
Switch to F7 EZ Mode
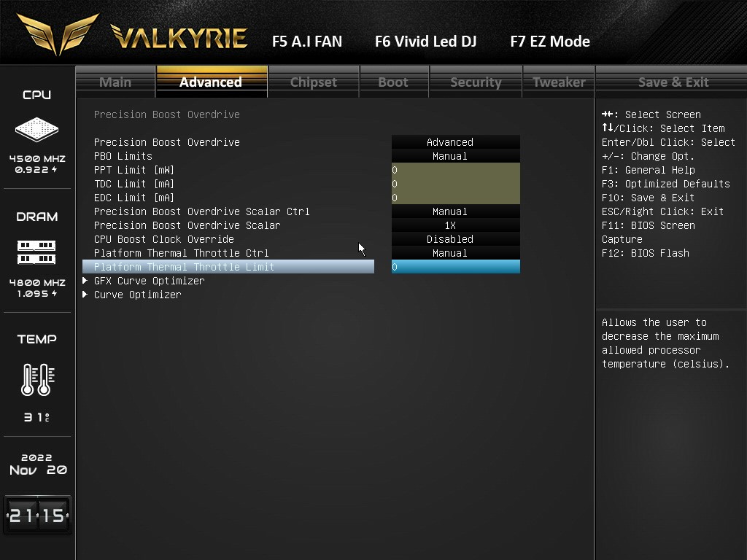click(550, 42)
